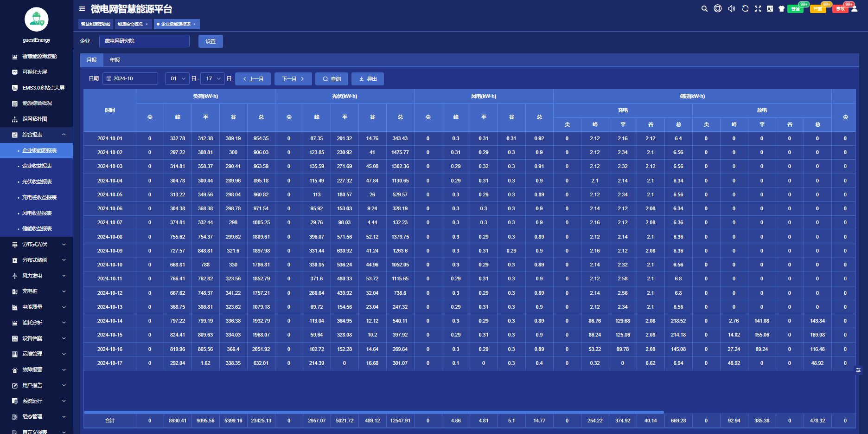Open the lifebuoy help icon
The height and width of the screenshot is (434, 868).
coord(718,9)
